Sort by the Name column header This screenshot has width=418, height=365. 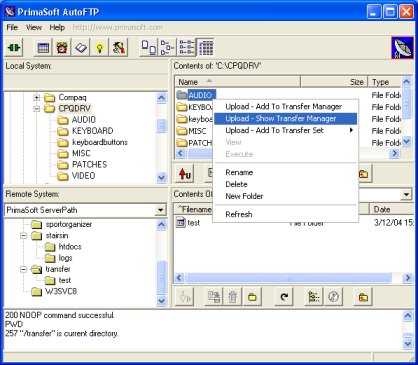[237, 82]
